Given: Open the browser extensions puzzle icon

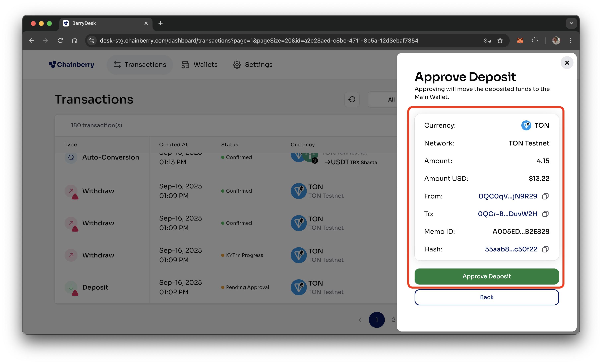Looking at the screenshot, I should click(535, 41).
